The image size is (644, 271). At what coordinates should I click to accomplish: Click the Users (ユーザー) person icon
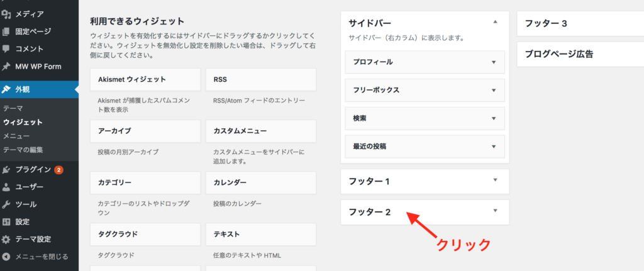point(6,187)
